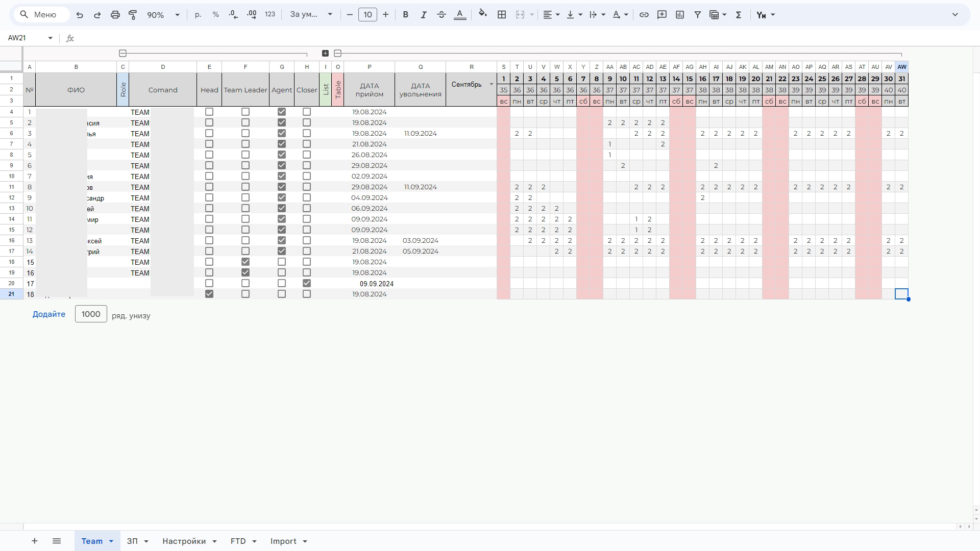
Task: Decrease decimal places
Action: coord(233,15)
